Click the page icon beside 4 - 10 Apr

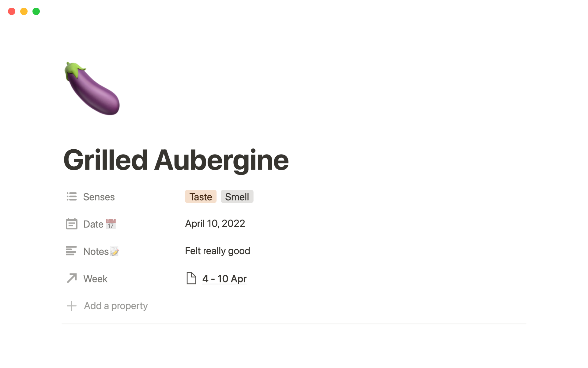(x=191, y=278)
